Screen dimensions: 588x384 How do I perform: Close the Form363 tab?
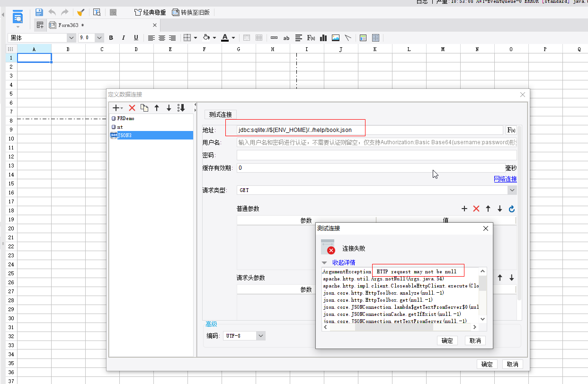(x=155, y=25)
